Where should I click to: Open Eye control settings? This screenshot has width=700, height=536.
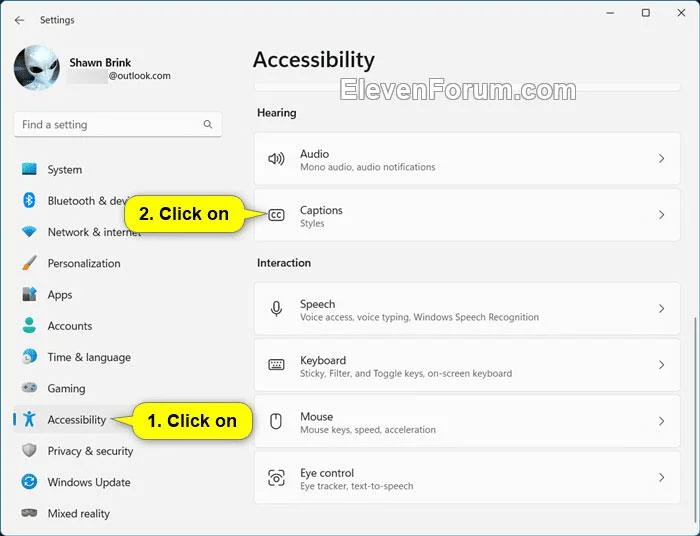click(x=467, y=478)
